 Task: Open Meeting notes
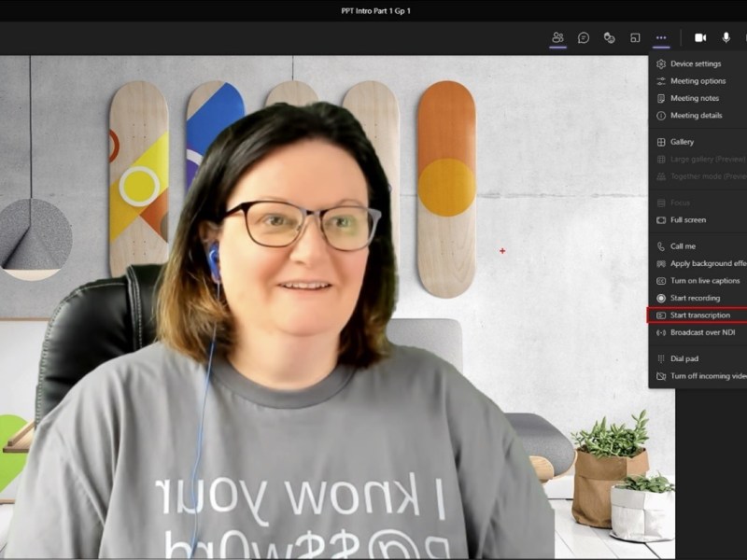(694, 98)
